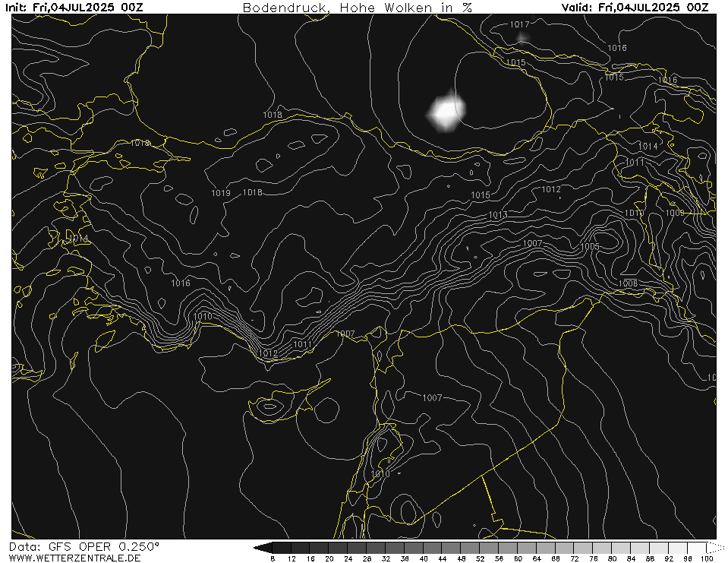728x563 pixels.
Task: Click the legend value 76
Action: [594, 558]
